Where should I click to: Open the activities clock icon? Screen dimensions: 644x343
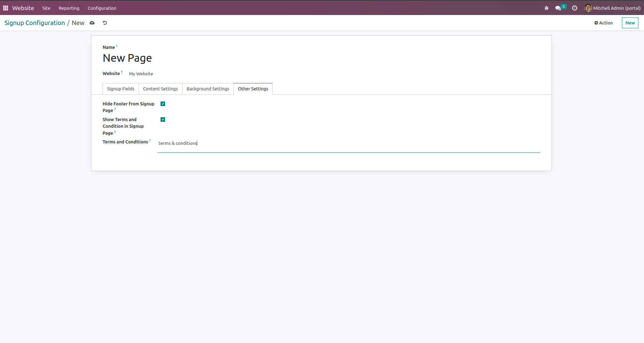575,8
